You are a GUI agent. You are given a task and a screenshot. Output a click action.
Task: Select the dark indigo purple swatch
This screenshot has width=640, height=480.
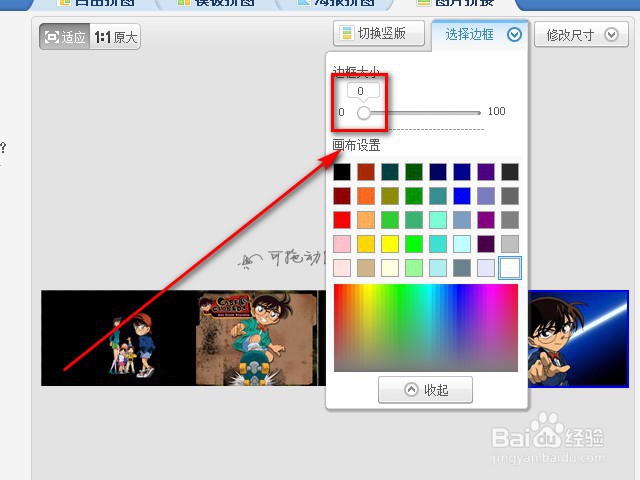click(x=486, y=172)
